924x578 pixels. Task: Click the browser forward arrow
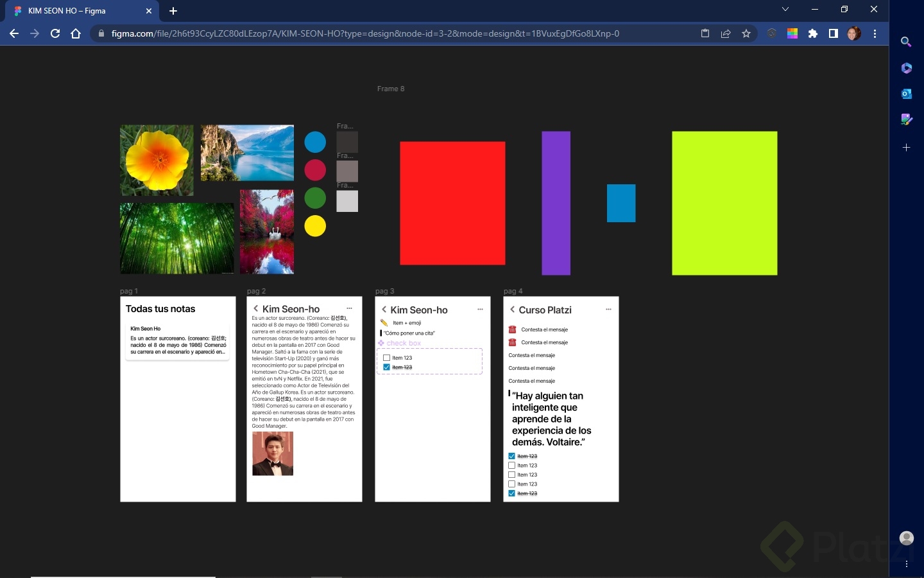(35, 33)
